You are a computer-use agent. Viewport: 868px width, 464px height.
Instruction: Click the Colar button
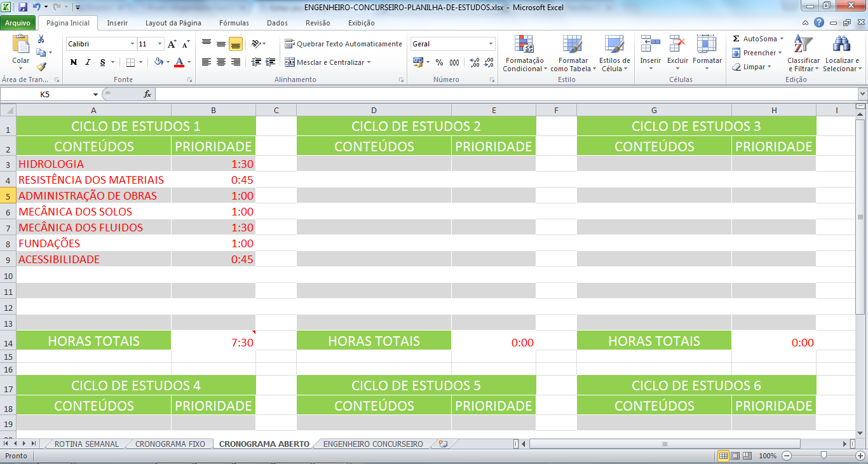pos(20,46)
